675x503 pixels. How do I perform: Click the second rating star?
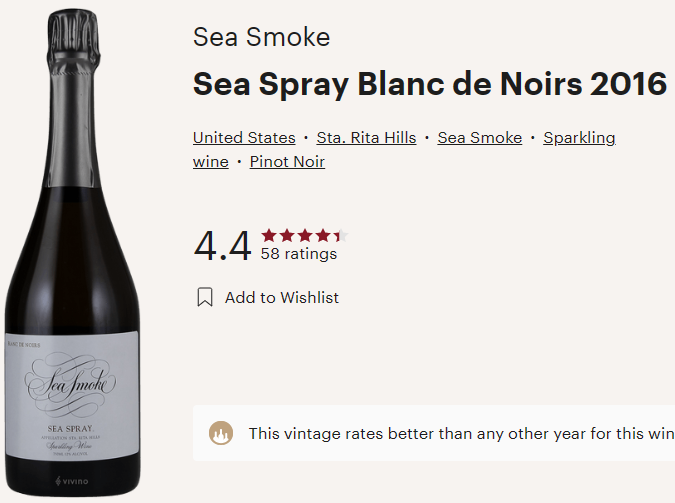coord(286,236)
